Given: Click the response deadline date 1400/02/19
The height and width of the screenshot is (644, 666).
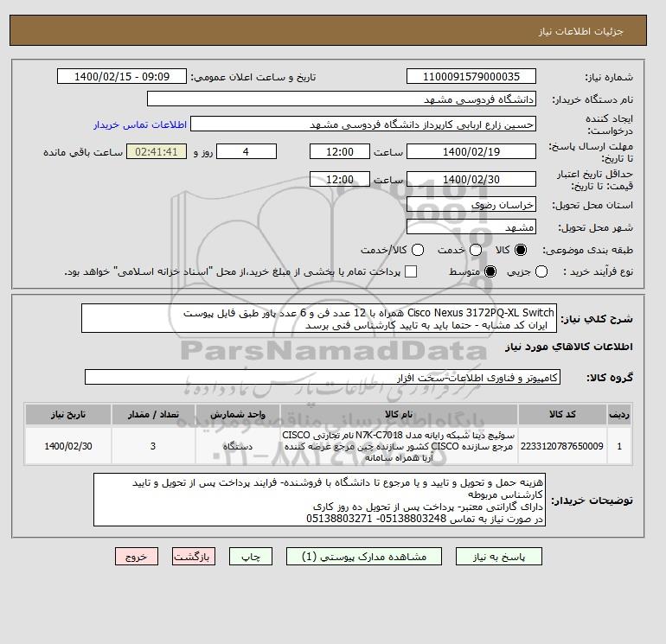Looking at the screenshot, I should coord(471,151).
